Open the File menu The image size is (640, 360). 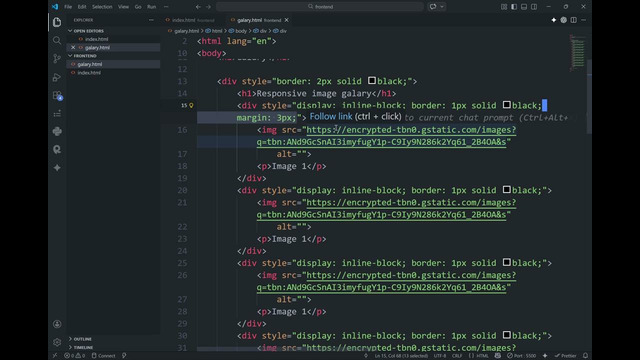68,7
